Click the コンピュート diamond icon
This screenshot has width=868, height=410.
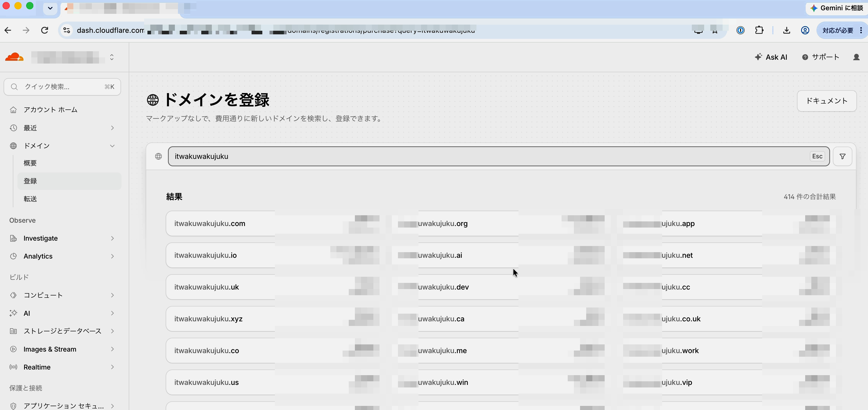pyautogui.click(x=14, y=295)
